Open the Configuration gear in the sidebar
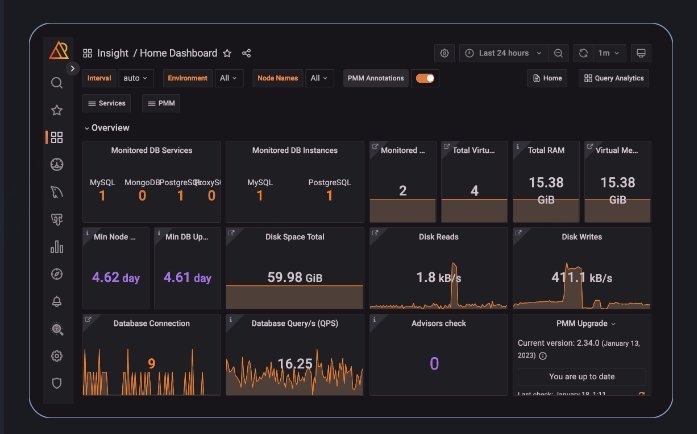This screenshot has width=697, height=434. coord(57,355)
